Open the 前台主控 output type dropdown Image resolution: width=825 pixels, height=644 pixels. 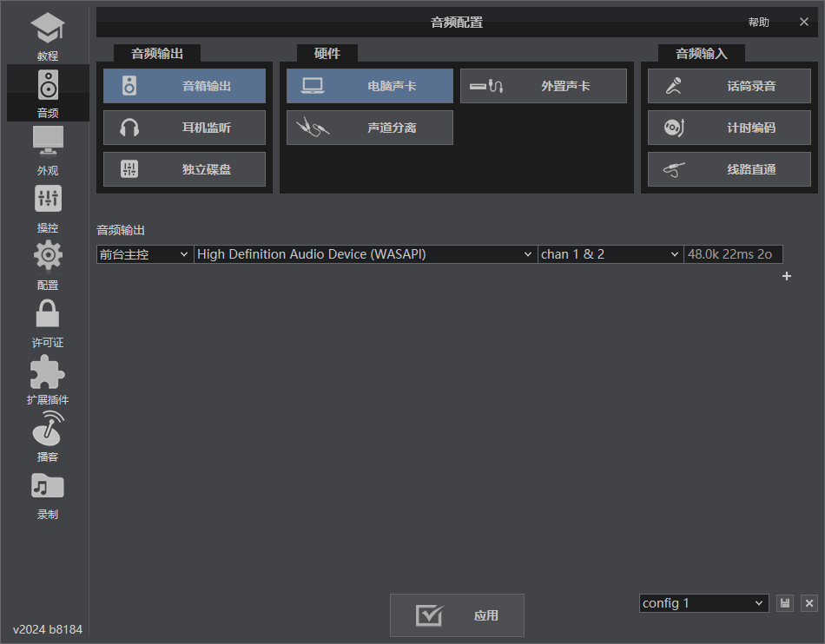(145, 254)
